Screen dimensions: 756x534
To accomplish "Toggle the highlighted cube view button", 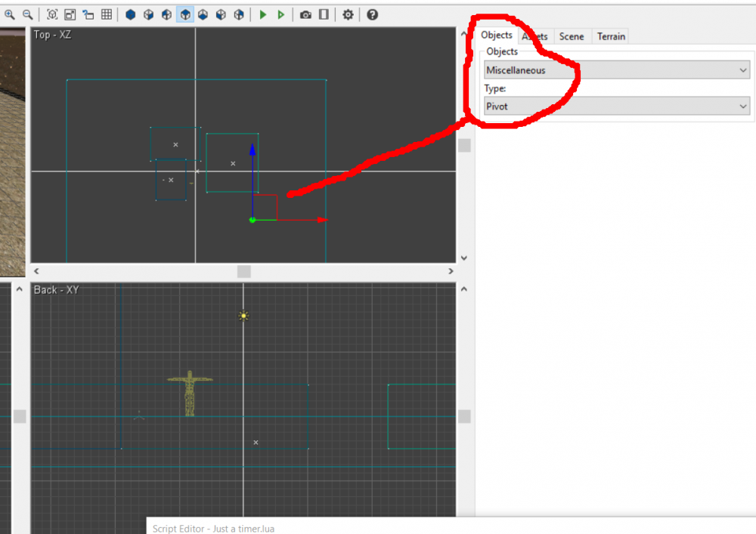I will (185, 14).
